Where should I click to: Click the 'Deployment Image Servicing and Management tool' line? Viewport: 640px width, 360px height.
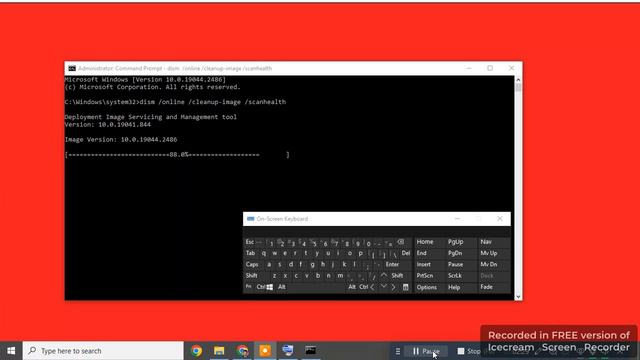click(151, 117)
